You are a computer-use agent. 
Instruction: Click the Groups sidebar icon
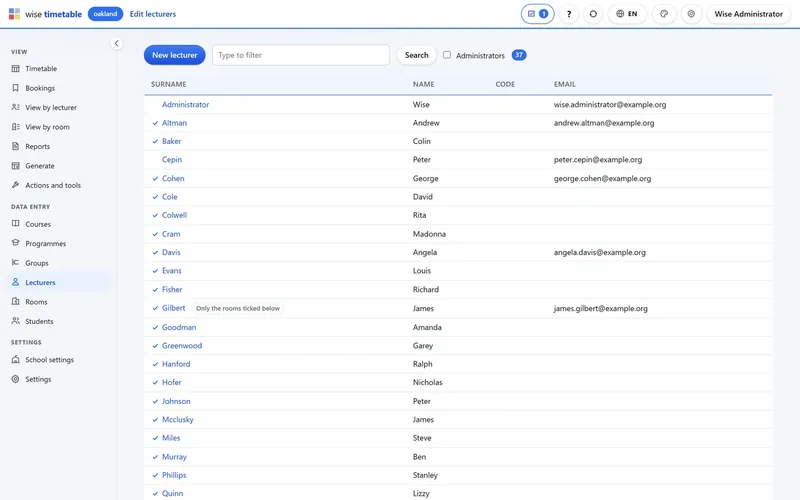tap(15, 263)
